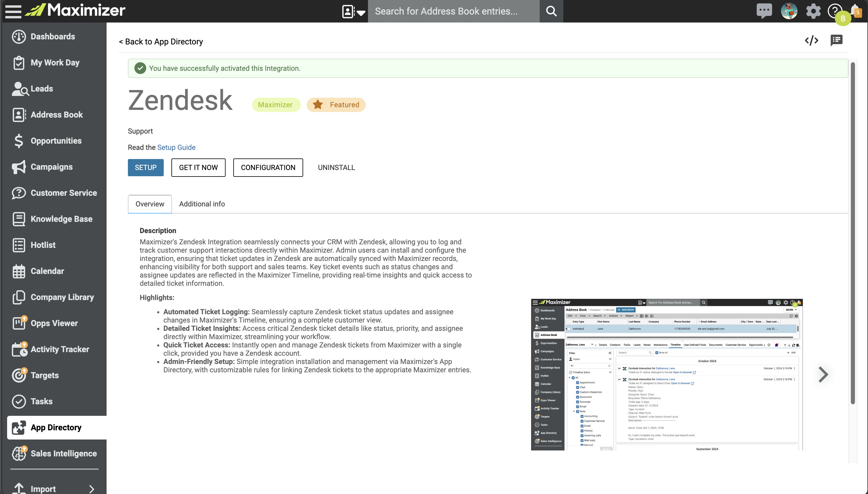
Task: Click the Support category label
Action: (x=140, y=131)
